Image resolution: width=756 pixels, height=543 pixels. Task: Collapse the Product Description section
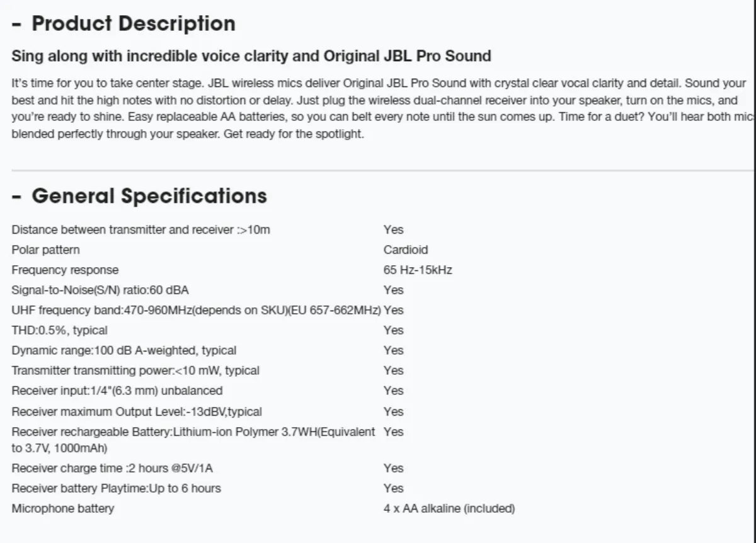(x=123, y=24)
